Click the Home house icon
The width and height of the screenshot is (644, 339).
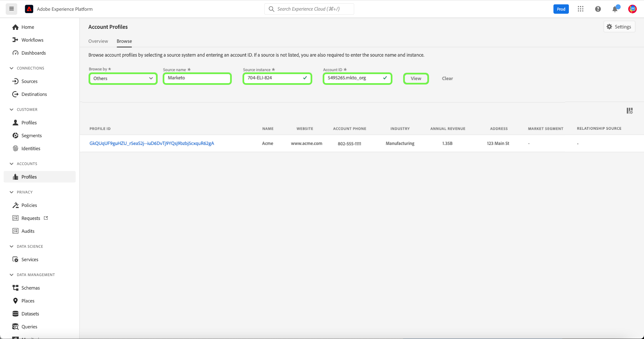15,27
